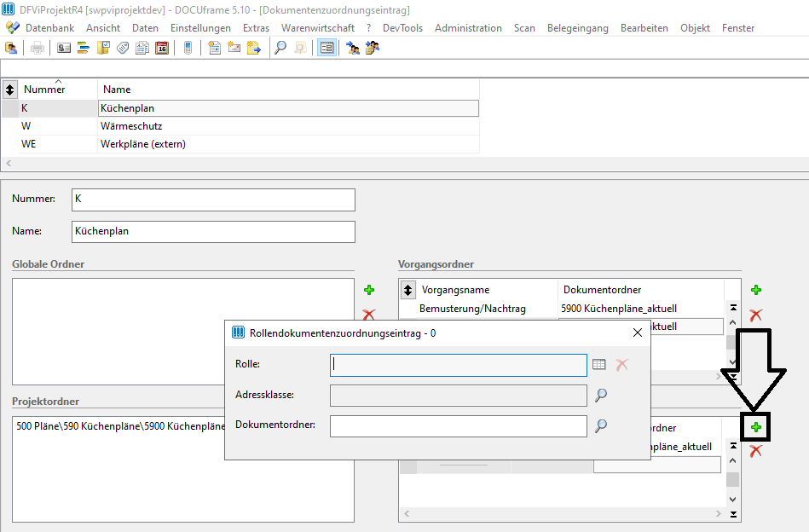Click the Name input field containing Küchenplan

(213, 232)
